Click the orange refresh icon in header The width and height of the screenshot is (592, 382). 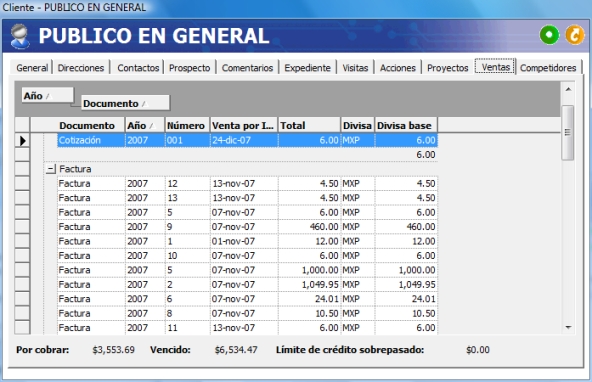tap(575, 35)
